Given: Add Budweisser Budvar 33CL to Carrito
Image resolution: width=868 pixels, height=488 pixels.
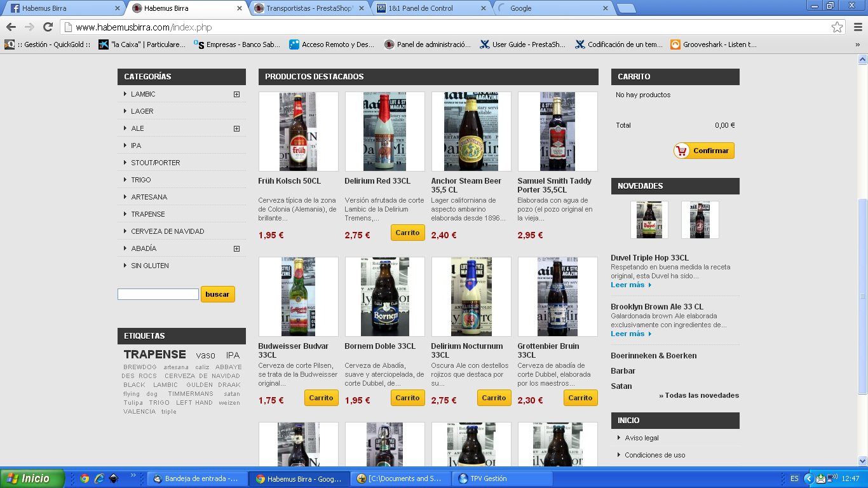Looking at the screenshot, I should coord(321,398).
